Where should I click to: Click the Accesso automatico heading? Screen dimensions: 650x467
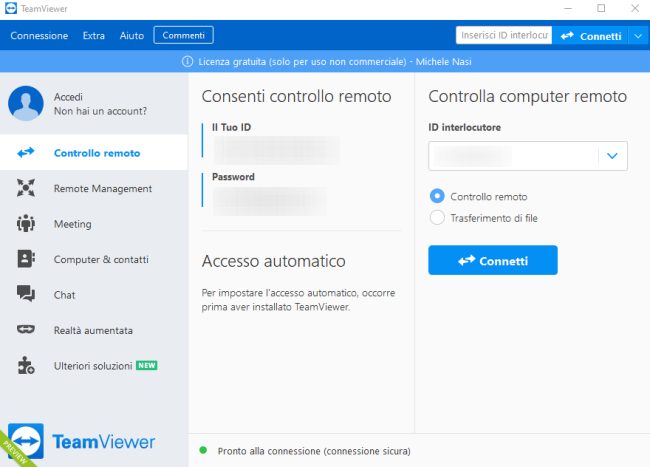274,261
